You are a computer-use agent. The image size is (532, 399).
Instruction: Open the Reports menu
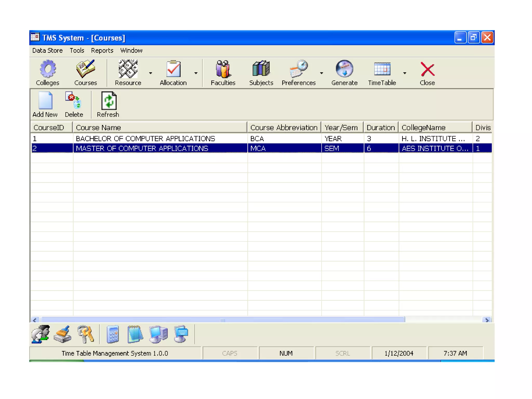pyautogui.click(x=102, y=50)
